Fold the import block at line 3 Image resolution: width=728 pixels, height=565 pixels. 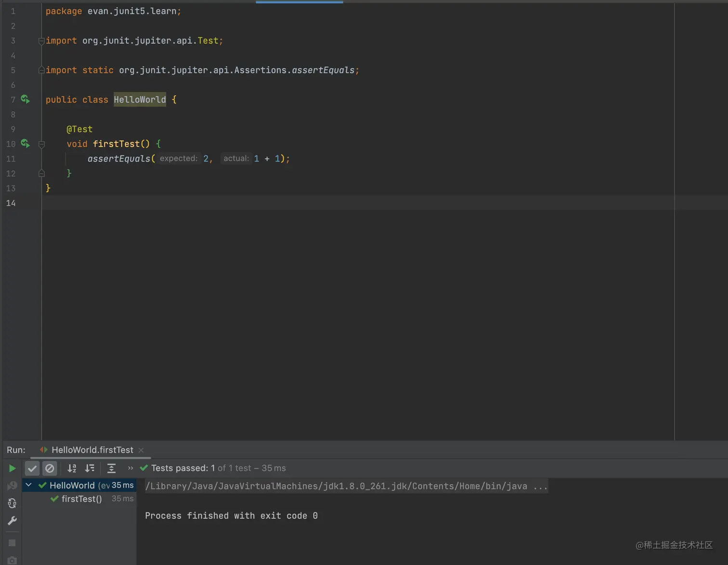41,41
